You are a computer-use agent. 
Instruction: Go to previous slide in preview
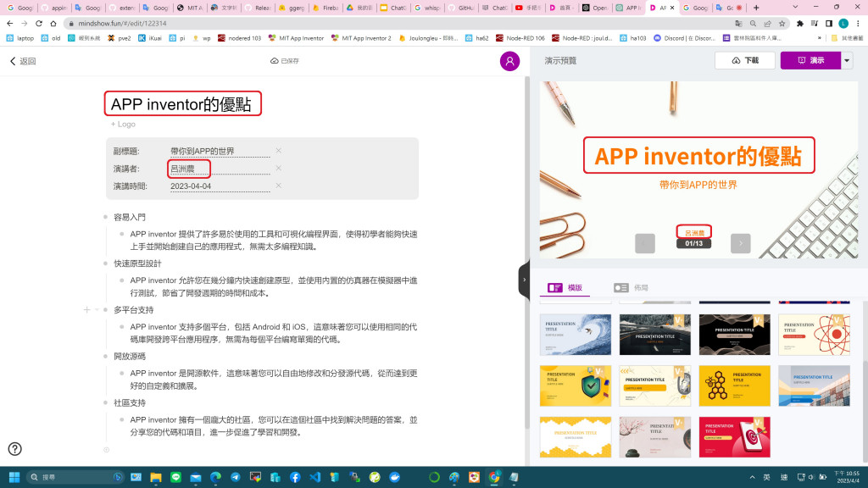click(x=645, y=243)
